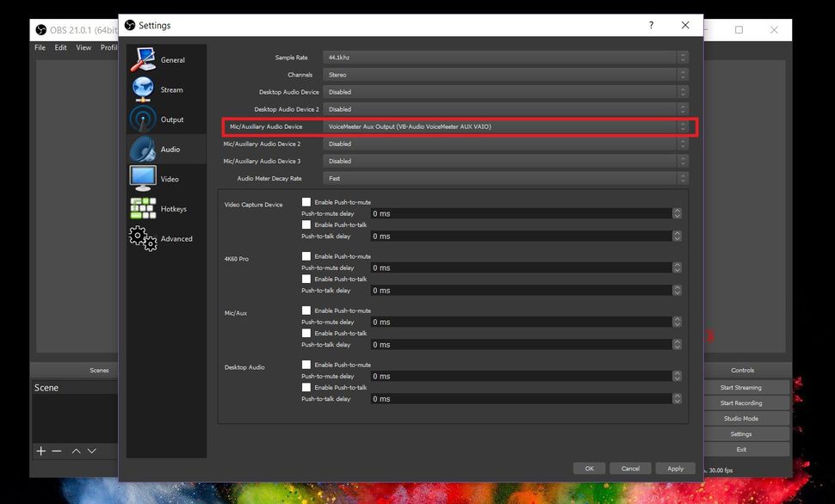835x504 pixels.
Task: Click the Start Streaming button
Action: coord(742,387)
